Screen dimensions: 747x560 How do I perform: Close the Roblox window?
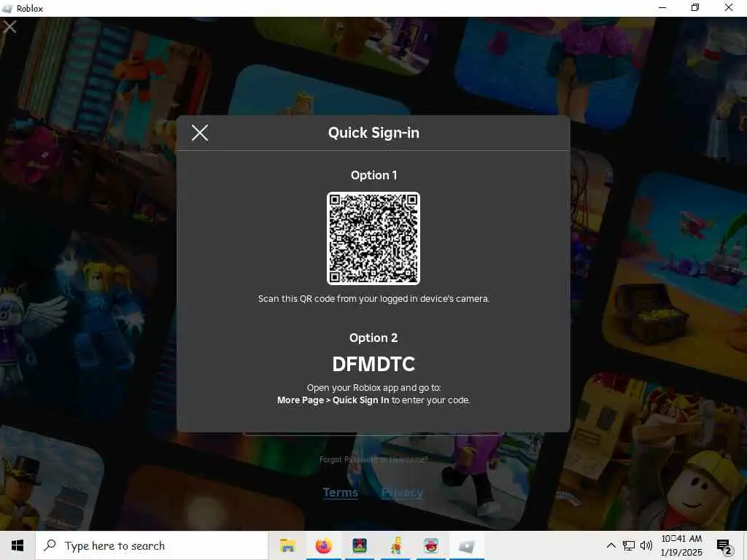click(x=729, y=8)
